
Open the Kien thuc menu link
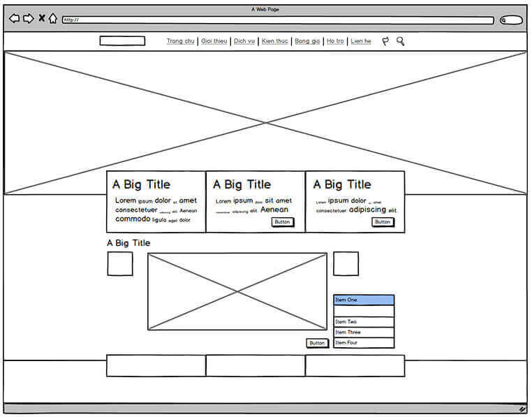click(x=275, y=41)
